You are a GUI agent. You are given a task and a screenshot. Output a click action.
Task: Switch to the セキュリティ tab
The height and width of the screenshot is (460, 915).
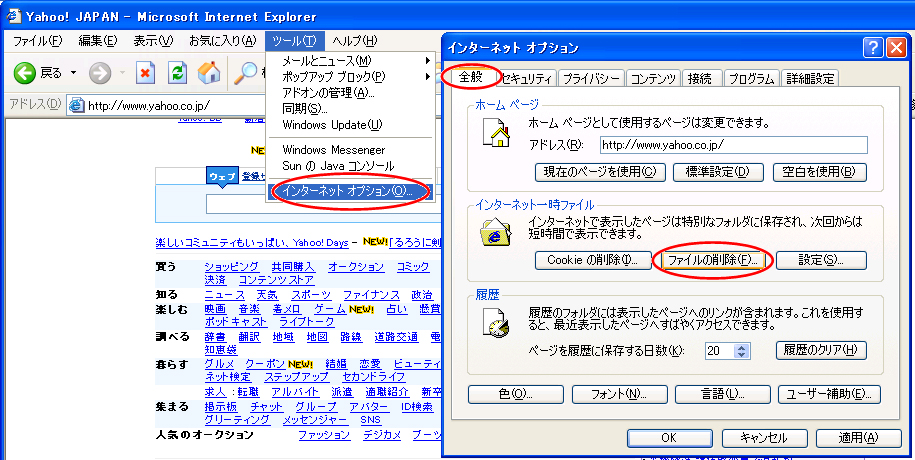coord(526,79)
